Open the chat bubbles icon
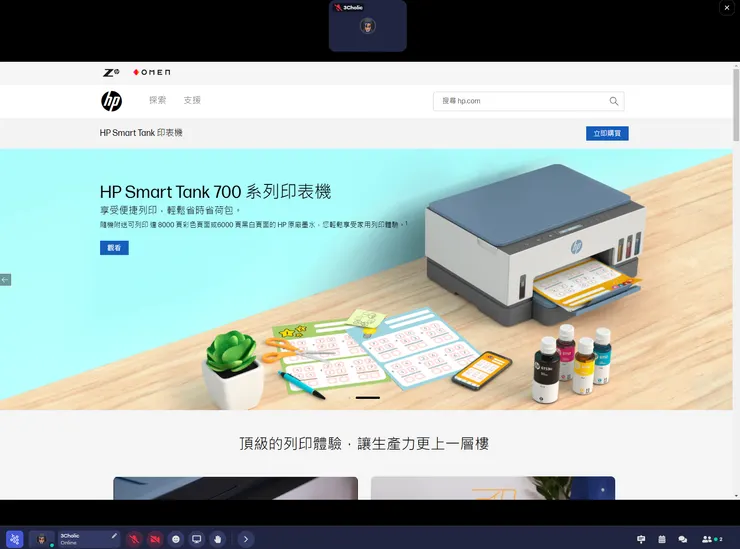This screenshot has height=549, width=740. click(682, 539)
